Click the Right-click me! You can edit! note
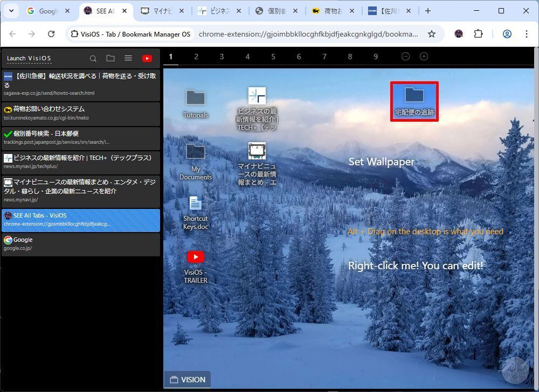 tap(416, 265)
